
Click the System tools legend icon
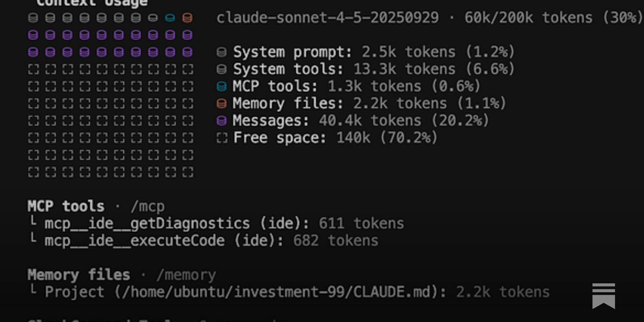click(x=221, y=69)
